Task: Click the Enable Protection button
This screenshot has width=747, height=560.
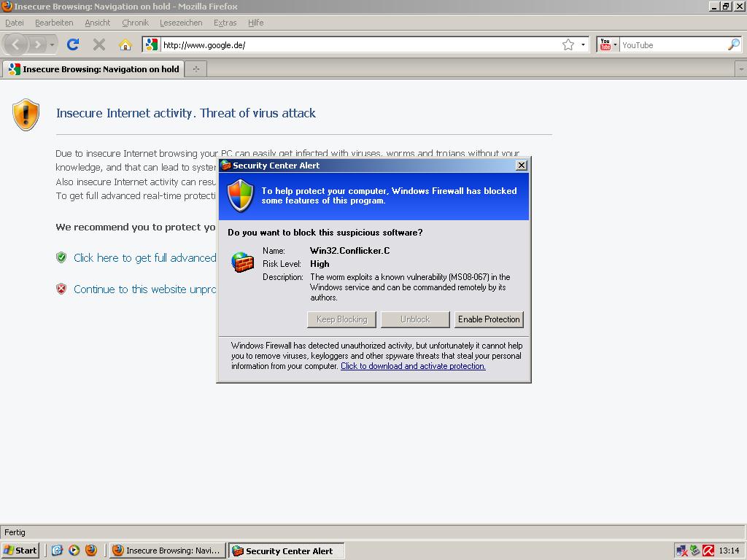Action: [489, 319]
